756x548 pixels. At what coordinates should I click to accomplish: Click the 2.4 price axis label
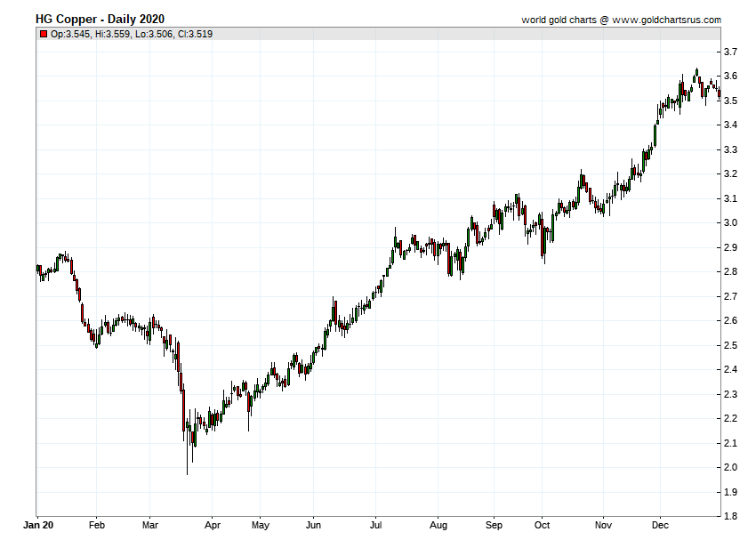[730, 369]
